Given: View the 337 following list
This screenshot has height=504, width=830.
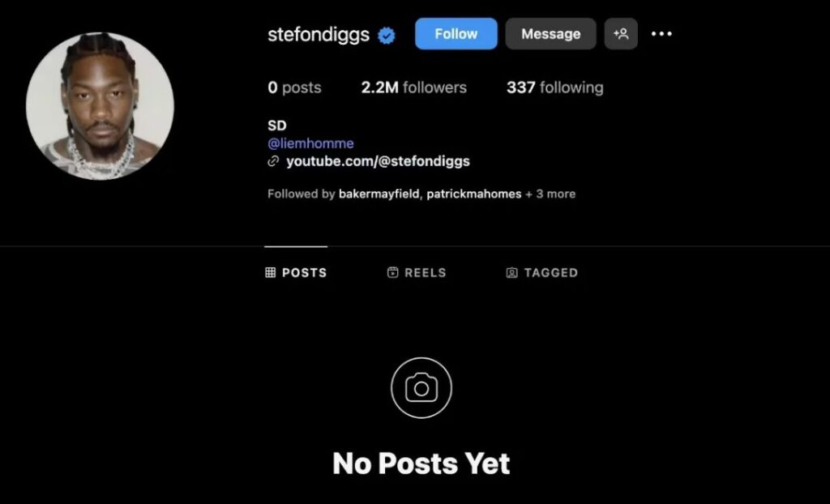Looking at the screenshot, I should [x=554, y=88].
